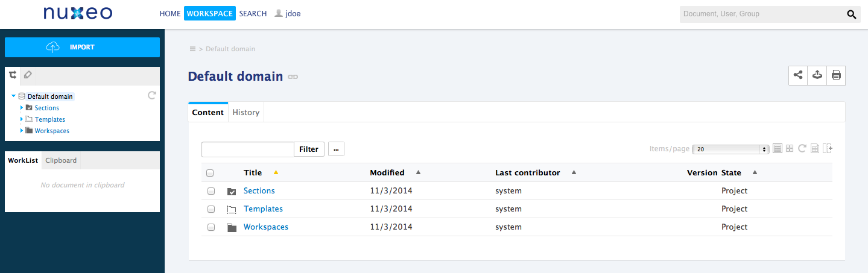Click the Templates folder icon in the table row
Image resolution: width=868 pixels, height=273 pixels.
pyautogui.click(x=232, y=210)
